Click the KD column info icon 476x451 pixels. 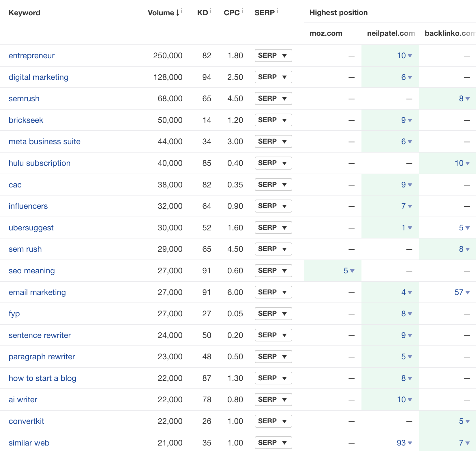211,10
